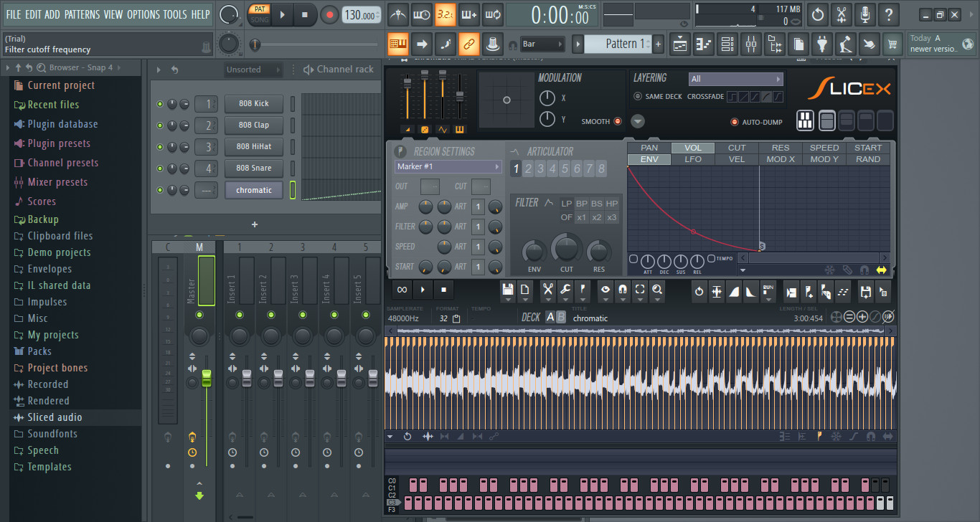The width and height of the screenshot is (980, 522).
Task: Open the metronome toggle in top toolbar
Action: (398, 14)
